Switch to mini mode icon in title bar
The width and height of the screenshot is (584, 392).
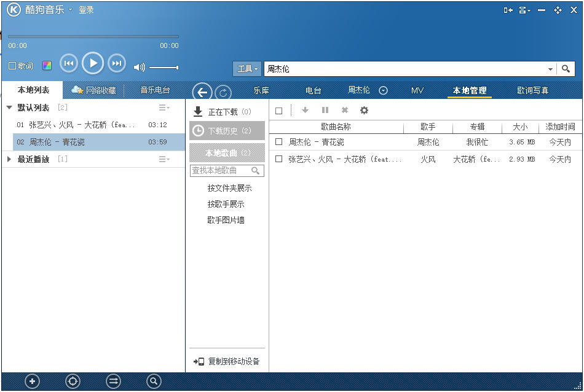pos(508,10)
